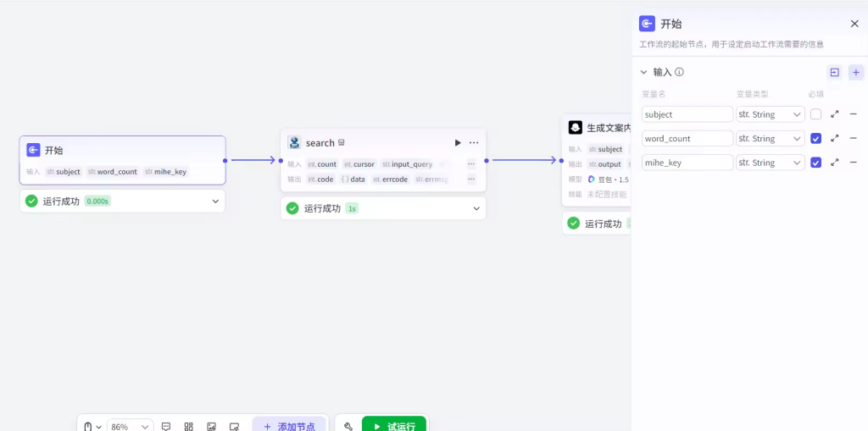Click the green 试运行 button
This screenshot has height=431, width=868.
[x=393, y=427]
